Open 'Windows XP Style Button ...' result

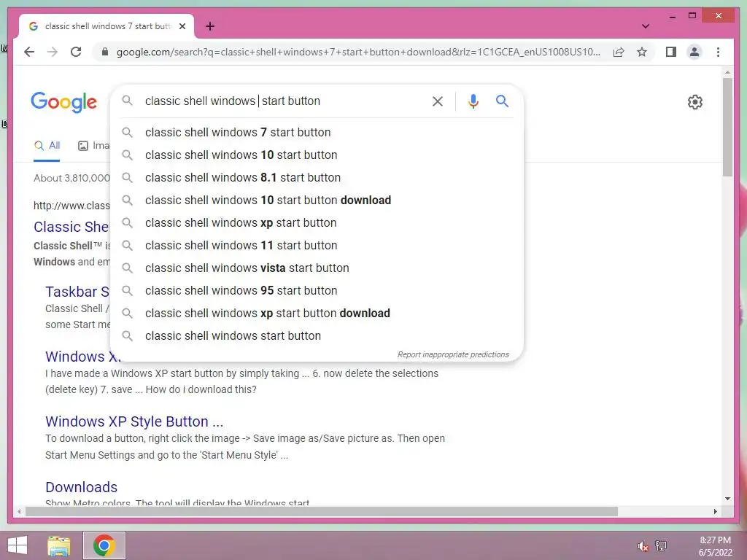(134, 421)
